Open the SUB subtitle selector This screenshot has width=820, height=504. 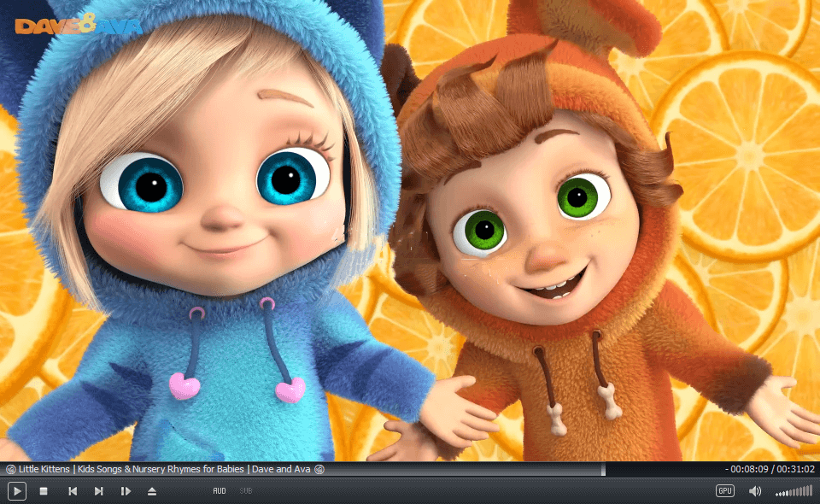[246, 491]
